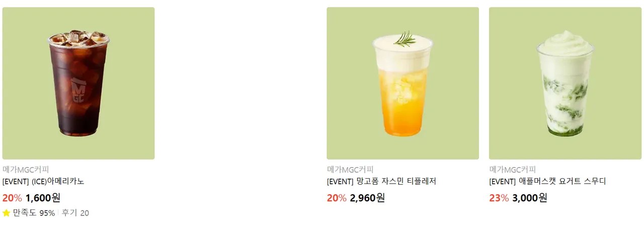Open the 후기 20 reviews count
Viewport: 644px width, 227px height.
[75, 213]
